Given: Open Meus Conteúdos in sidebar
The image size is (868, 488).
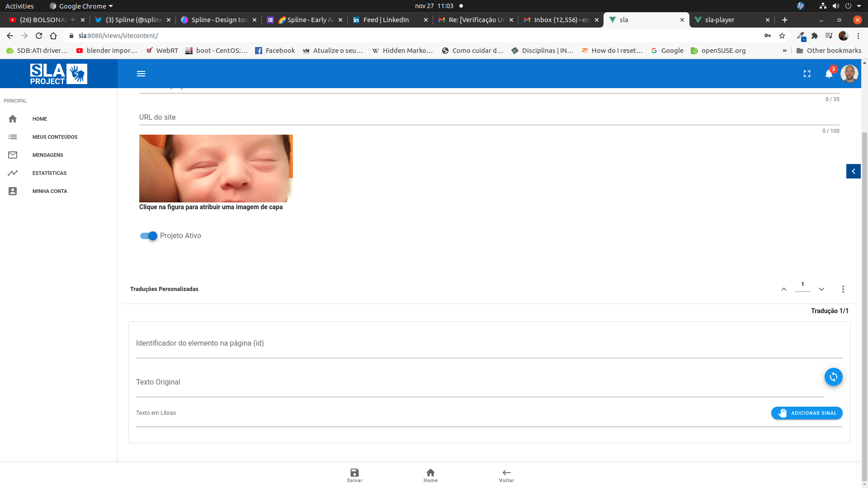Looking at the screenshot, I should pos(55,137).
